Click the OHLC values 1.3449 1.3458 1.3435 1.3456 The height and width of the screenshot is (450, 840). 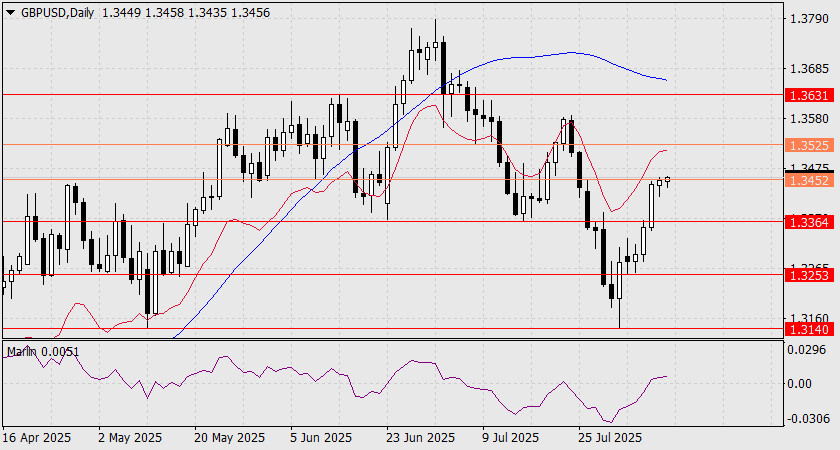[185, 13]
